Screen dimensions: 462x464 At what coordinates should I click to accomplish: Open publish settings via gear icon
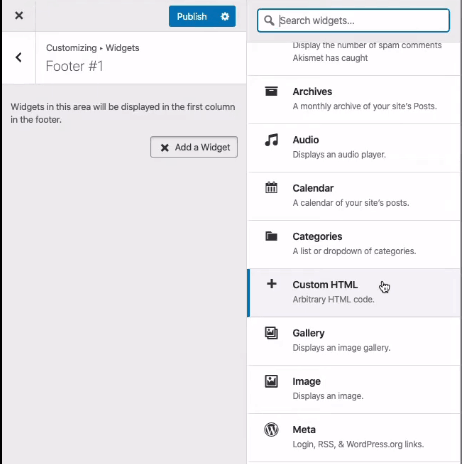[225, 16]
